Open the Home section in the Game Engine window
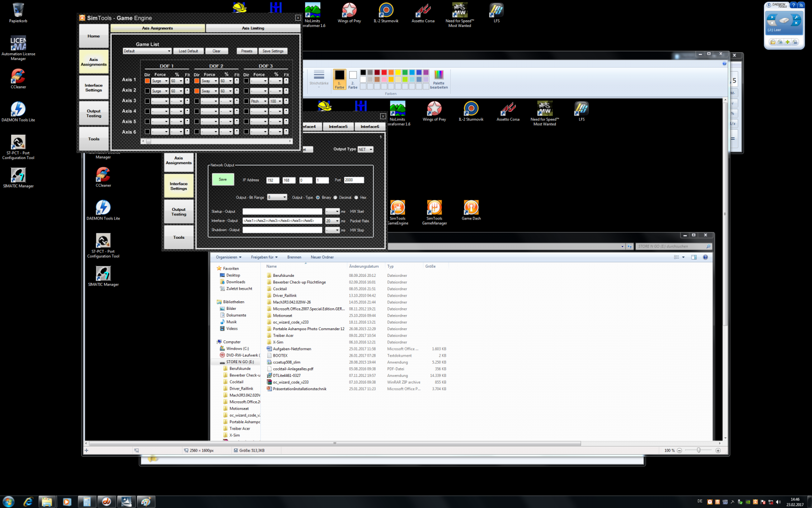This screenshot has height=508, width=812. 94,36
